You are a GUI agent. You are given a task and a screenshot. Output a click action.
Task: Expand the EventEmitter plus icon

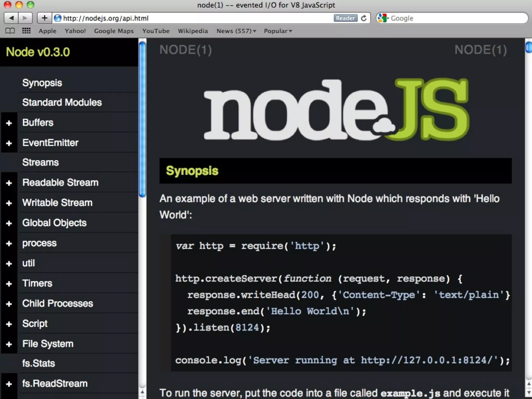tap(9, 143)
